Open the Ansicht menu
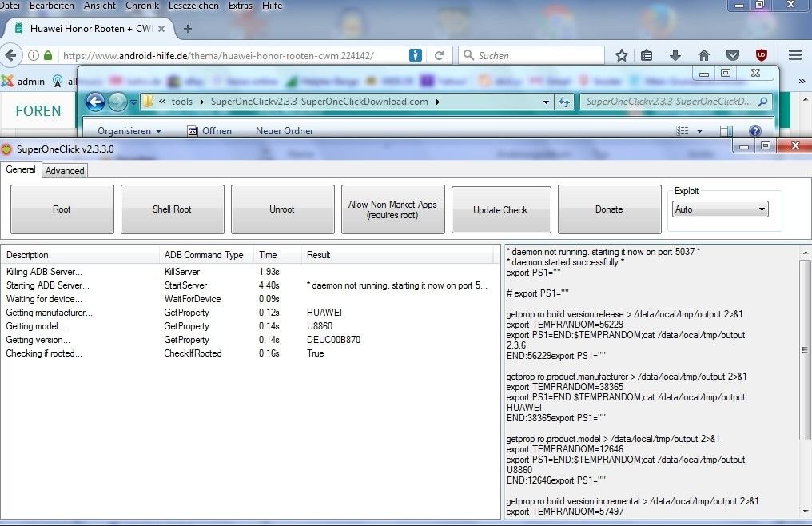Image resolution: width=812 pixels, height=526 pixels. coord(100,6)
